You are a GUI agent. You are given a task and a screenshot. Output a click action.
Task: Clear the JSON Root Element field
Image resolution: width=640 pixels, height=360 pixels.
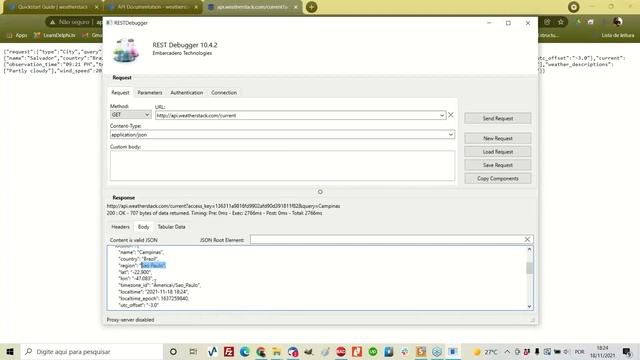click(x=527, y=240)
